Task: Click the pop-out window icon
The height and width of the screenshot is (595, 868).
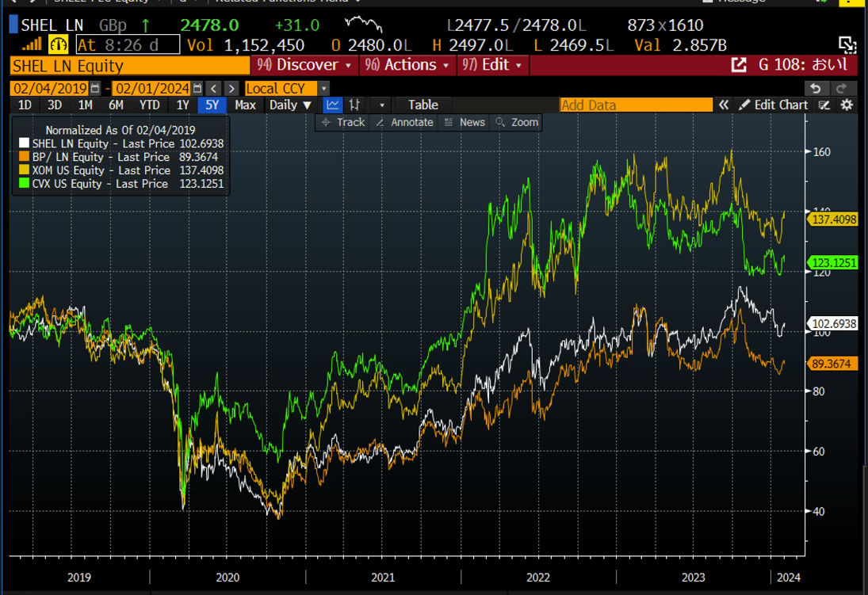Action: (847, 45)
